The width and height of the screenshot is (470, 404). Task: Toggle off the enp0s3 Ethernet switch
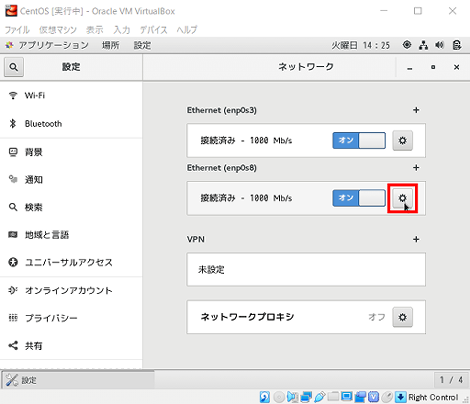point(359,140)
